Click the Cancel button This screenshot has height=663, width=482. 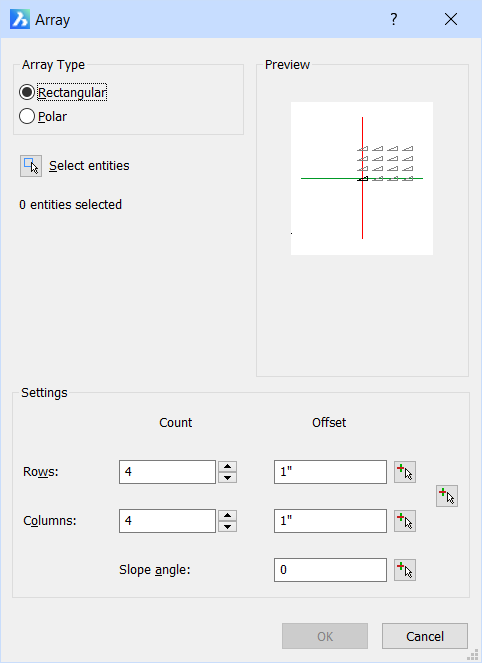[x=425, y=636]
